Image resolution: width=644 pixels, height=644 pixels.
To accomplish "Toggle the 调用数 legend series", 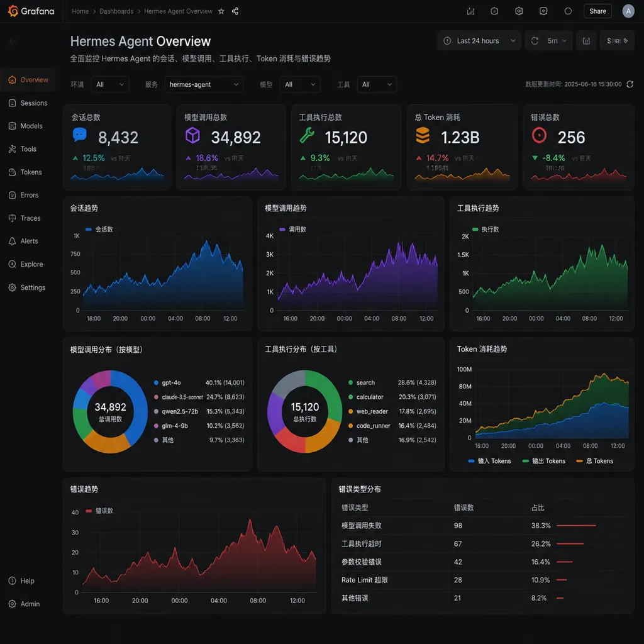I will point(293,229).
